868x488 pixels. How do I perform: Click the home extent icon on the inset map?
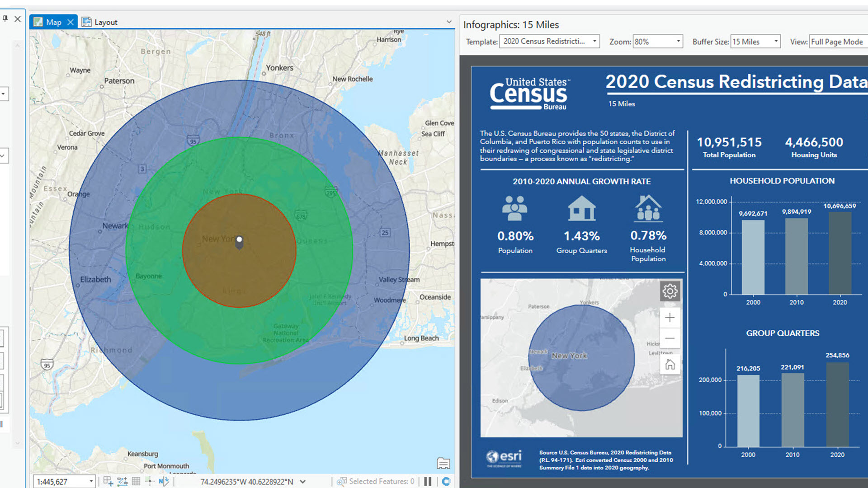pos(670,364)
